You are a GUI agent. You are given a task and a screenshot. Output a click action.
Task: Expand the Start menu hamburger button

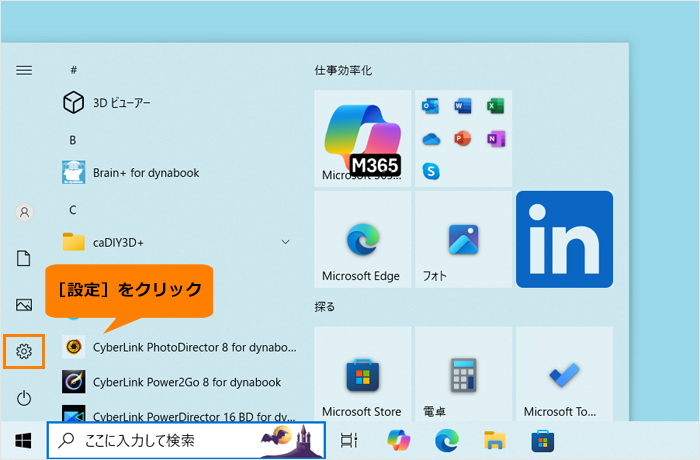tap(24, 71)
